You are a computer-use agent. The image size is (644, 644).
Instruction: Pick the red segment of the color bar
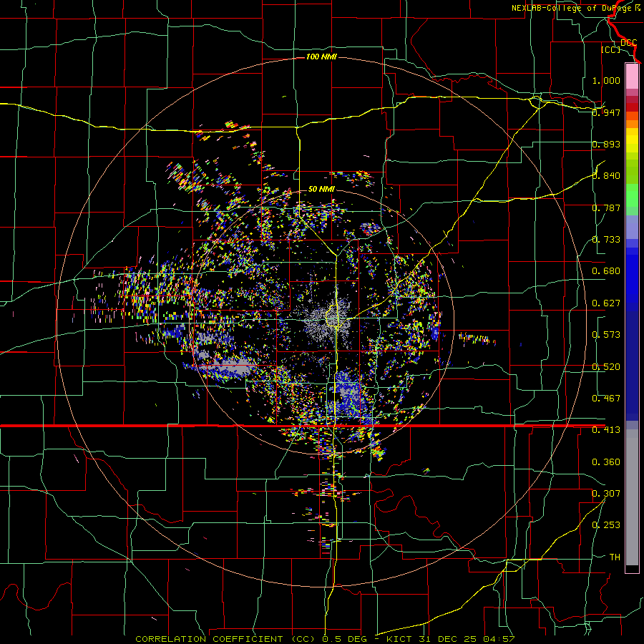tap(632, 107)
